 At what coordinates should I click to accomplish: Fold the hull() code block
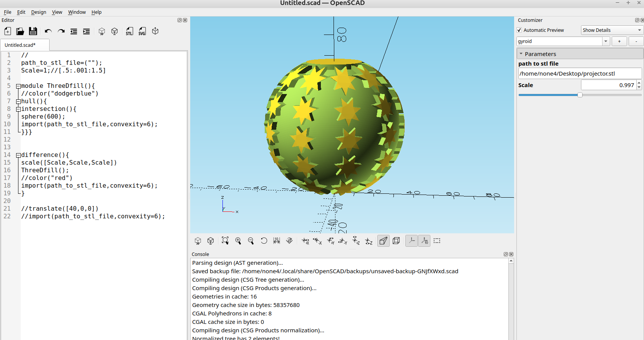18,102
